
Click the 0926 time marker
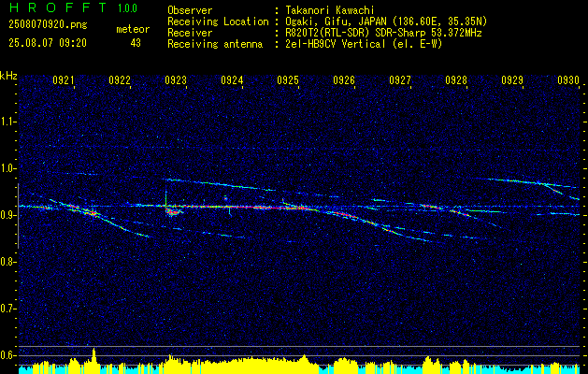pos(344,80)
